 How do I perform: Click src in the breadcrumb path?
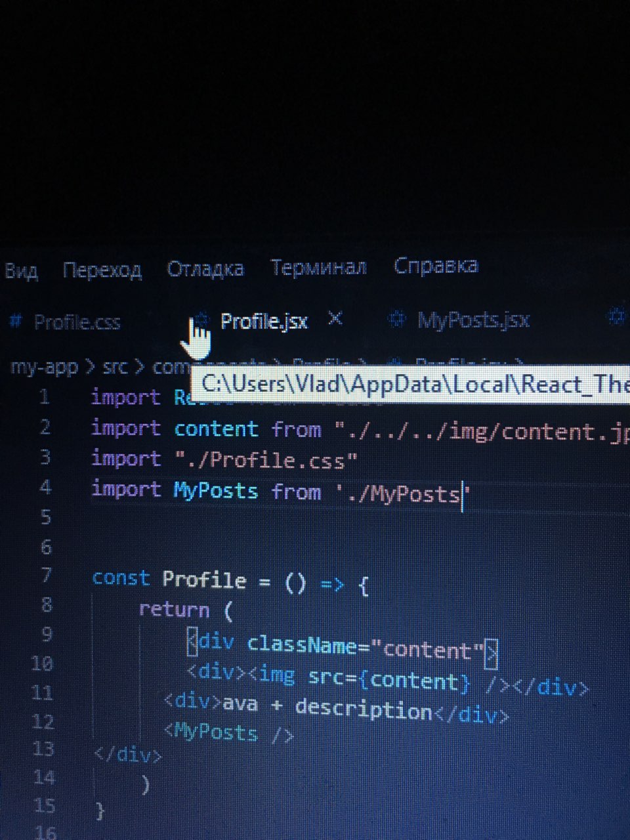click(x=115, y=367)
